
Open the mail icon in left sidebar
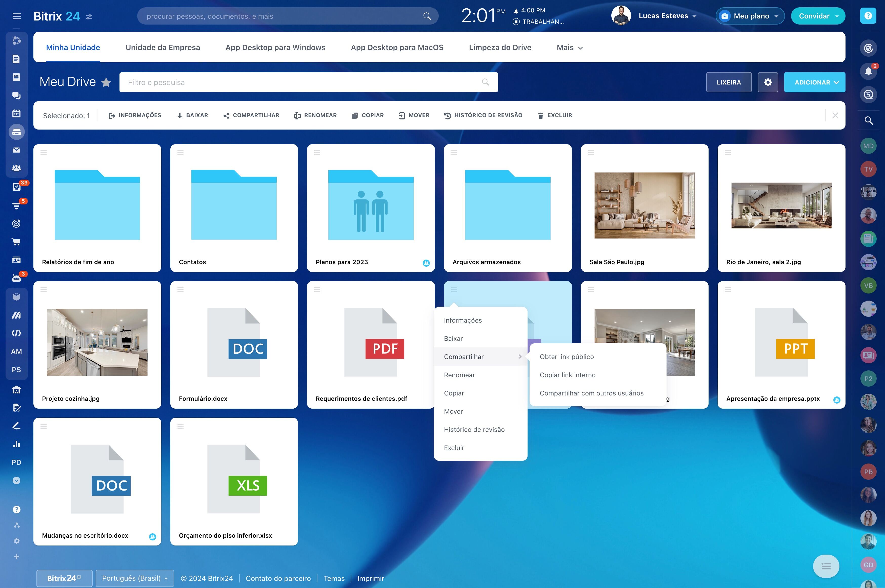16,150
